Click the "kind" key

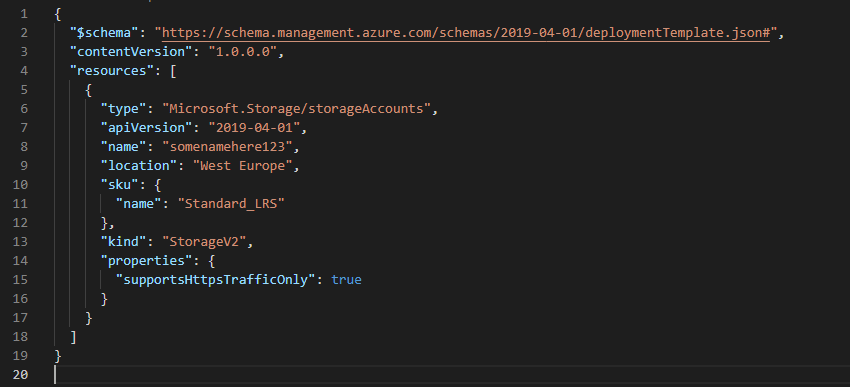124,242
